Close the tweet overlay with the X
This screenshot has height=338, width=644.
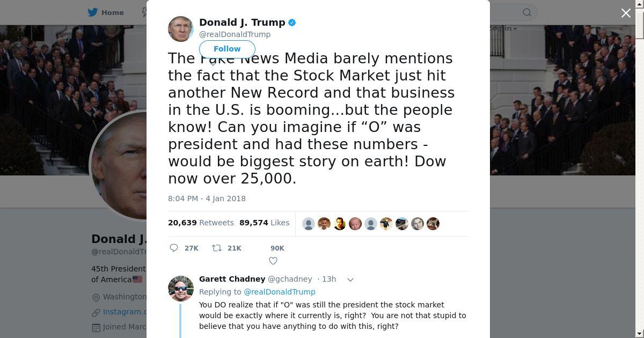626,13
